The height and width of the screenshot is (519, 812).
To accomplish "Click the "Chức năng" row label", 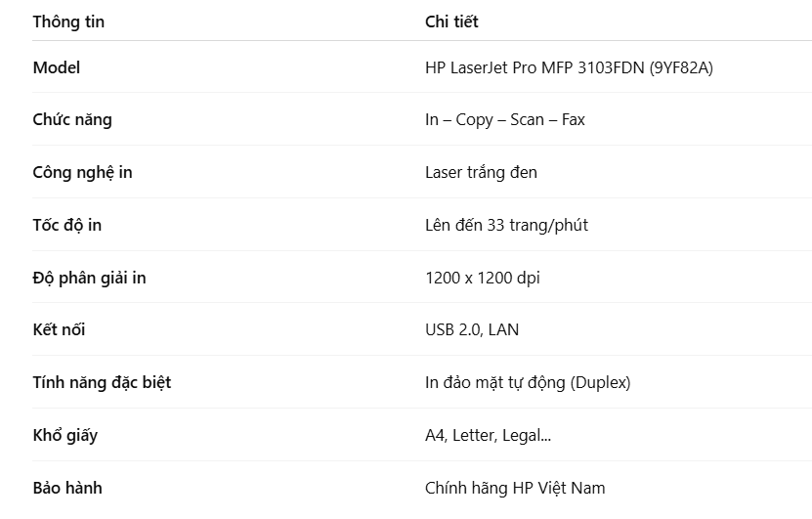I will pos(72,120).
